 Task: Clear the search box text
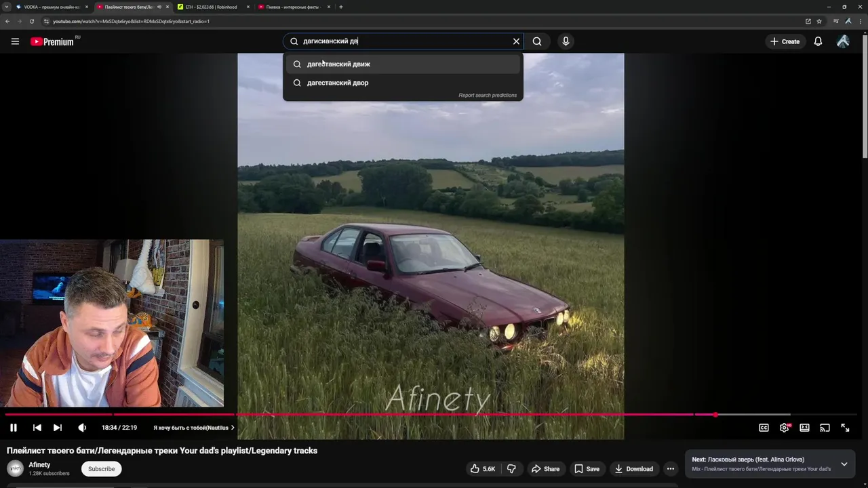pos(516,41)
